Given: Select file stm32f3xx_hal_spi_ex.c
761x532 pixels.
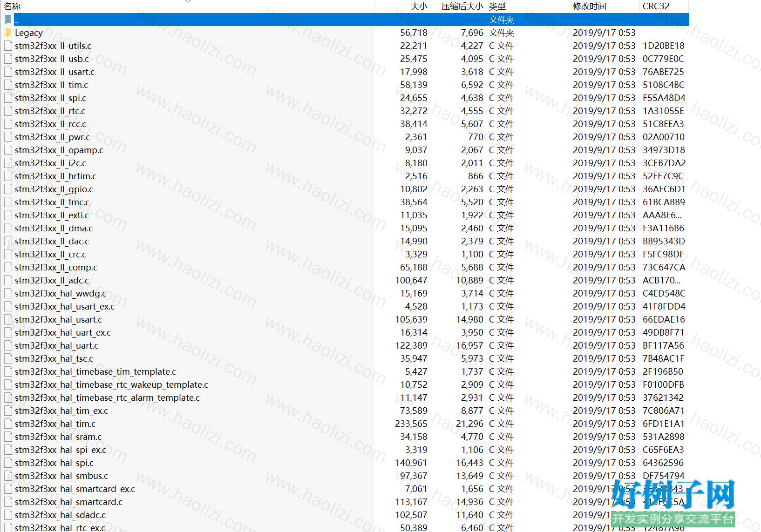Looking at the screenshot, I should tap(61, 450).
